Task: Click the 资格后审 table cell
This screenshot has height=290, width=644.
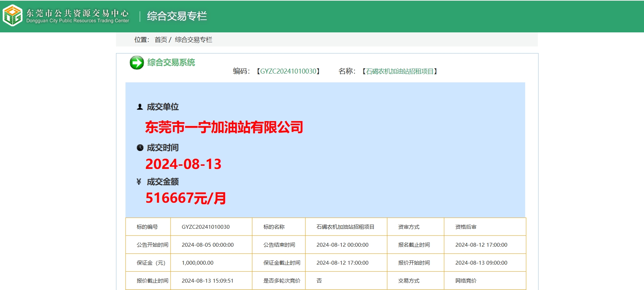Action: pyautogui.click(x=485, y=227)
